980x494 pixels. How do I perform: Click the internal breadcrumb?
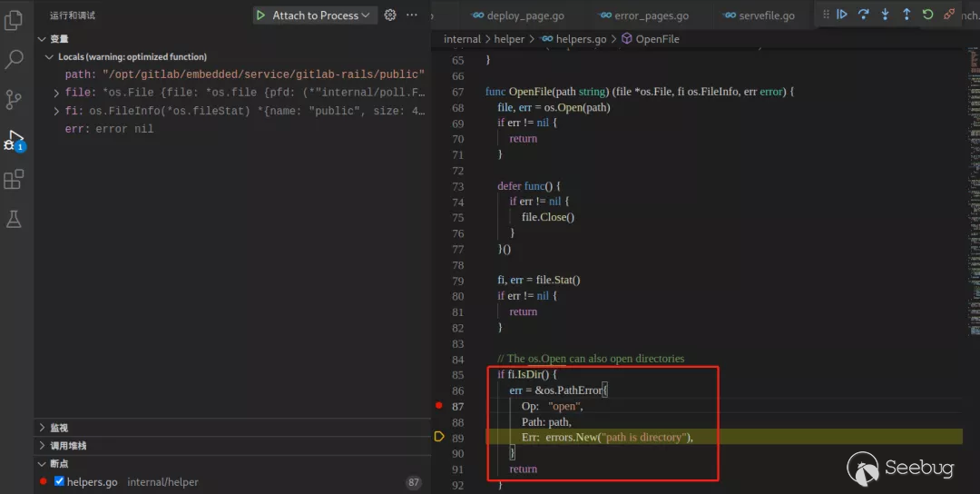[462, 39]
